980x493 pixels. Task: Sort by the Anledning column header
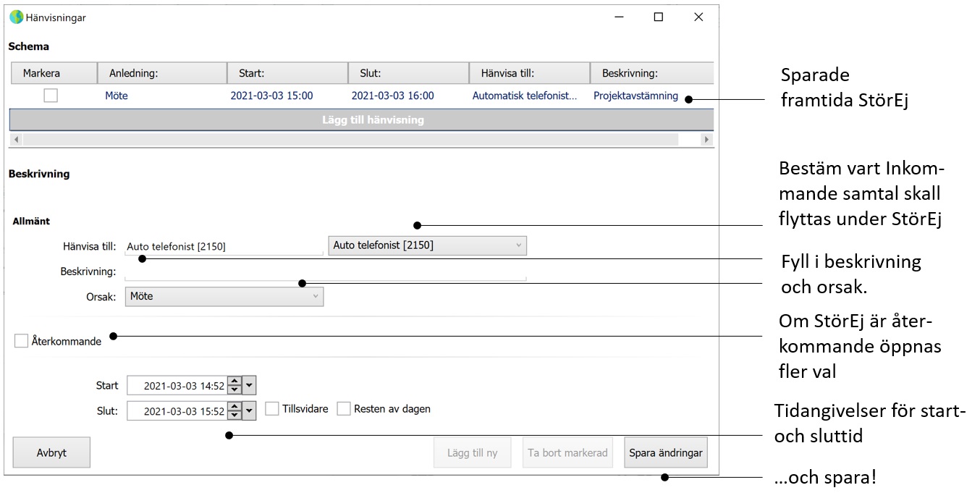point(162,73)
